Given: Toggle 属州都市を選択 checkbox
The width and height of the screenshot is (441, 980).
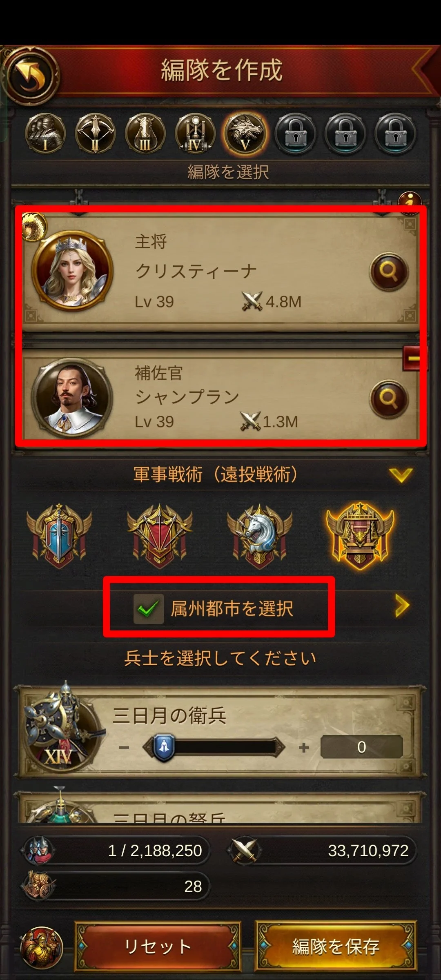Looking at the screenshot, I should point(148,608).
